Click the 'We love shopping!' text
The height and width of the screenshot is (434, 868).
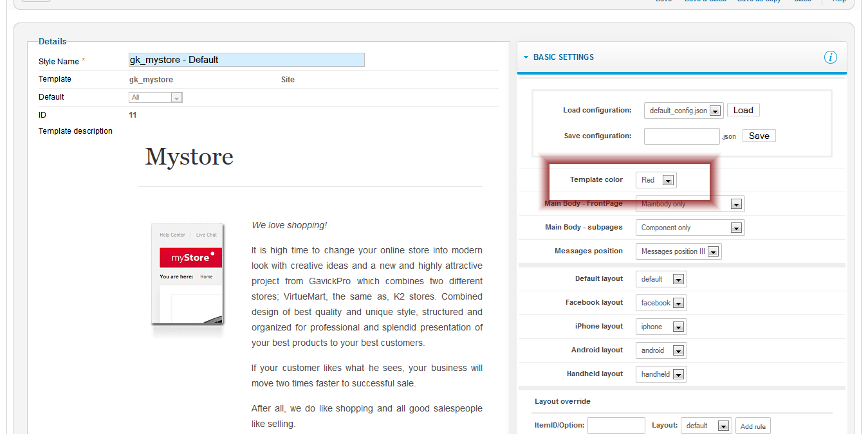click(x=290, y=225)
